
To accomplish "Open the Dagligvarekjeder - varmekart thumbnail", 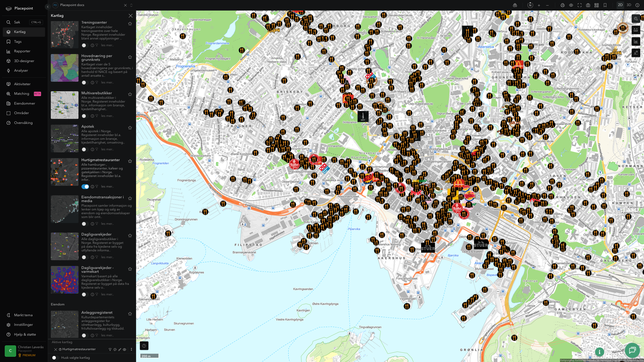I will 65,280.
